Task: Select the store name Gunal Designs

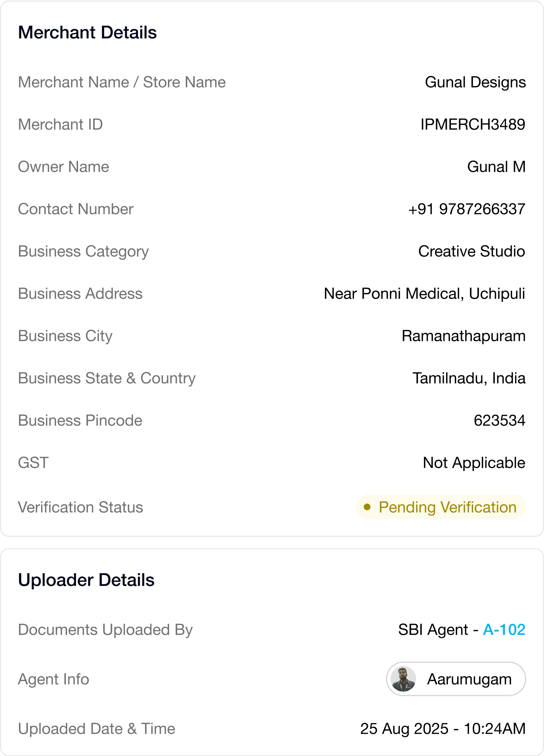Action: (475, 82)
